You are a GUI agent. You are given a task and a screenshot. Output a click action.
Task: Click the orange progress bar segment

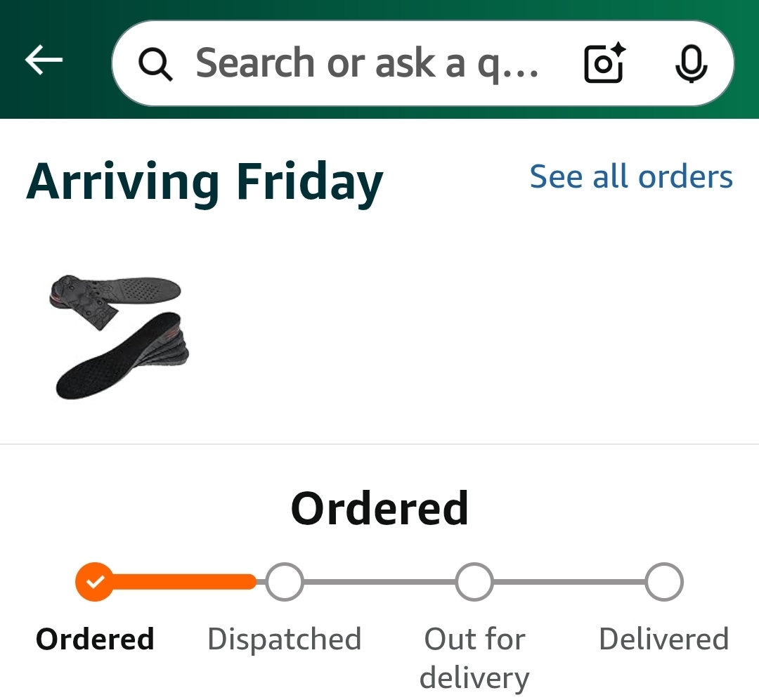click(184, 582)
